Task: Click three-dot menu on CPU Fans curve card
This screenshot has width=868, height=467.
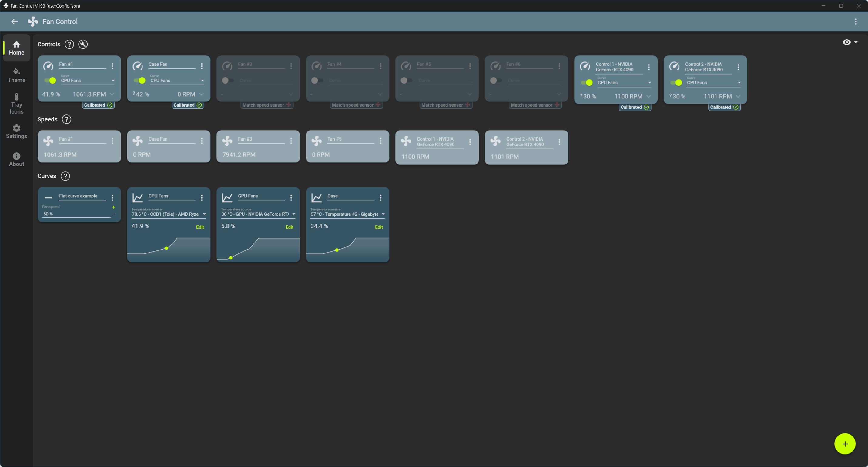Action: coord(203,197)
